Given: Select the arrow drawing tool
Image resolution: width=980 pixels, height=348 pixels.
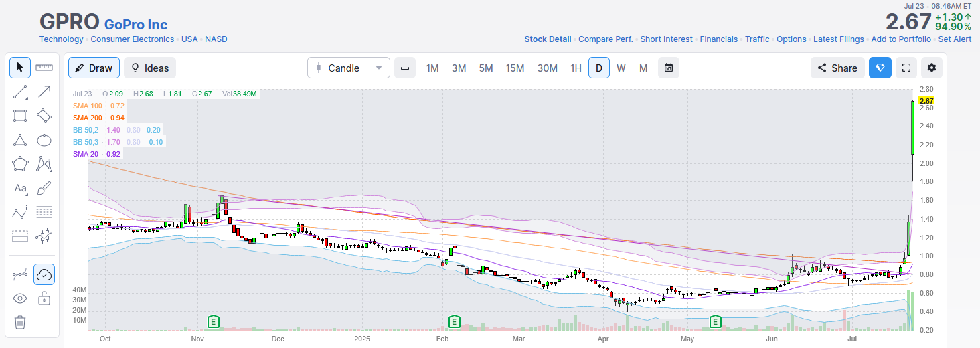Looking at the screenshot, I should click(44, 92).
